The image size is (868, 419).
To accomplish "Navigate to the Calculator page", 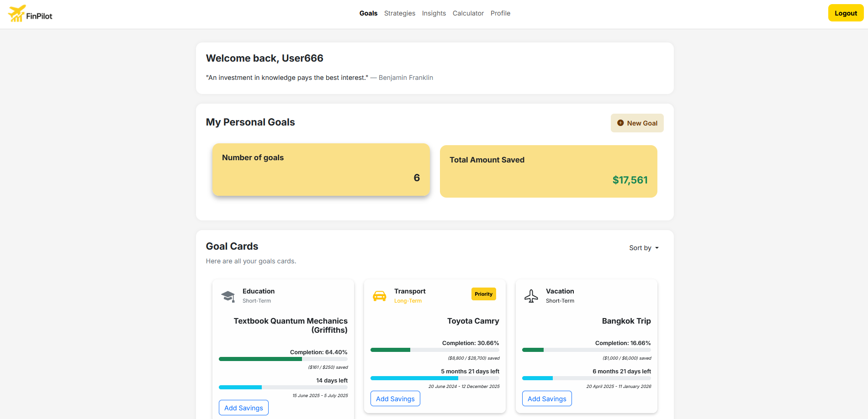I will (x=468, y=13).
